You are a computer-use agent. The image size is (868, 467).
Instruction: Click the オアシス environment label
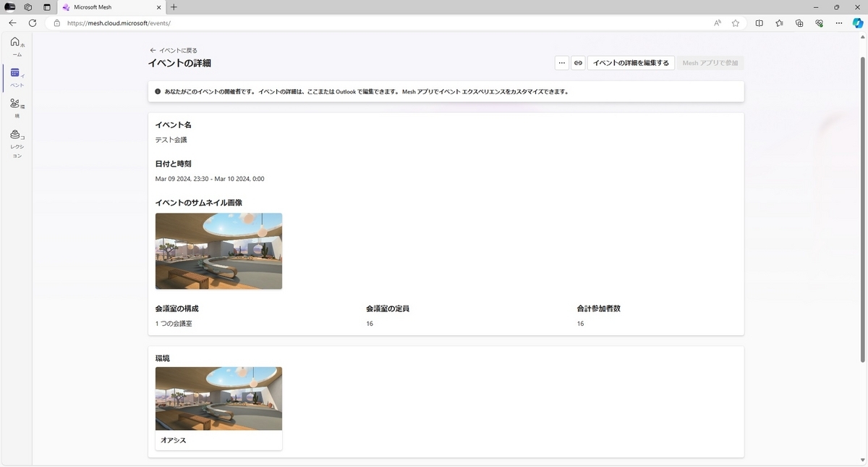[x=174, y=440]
